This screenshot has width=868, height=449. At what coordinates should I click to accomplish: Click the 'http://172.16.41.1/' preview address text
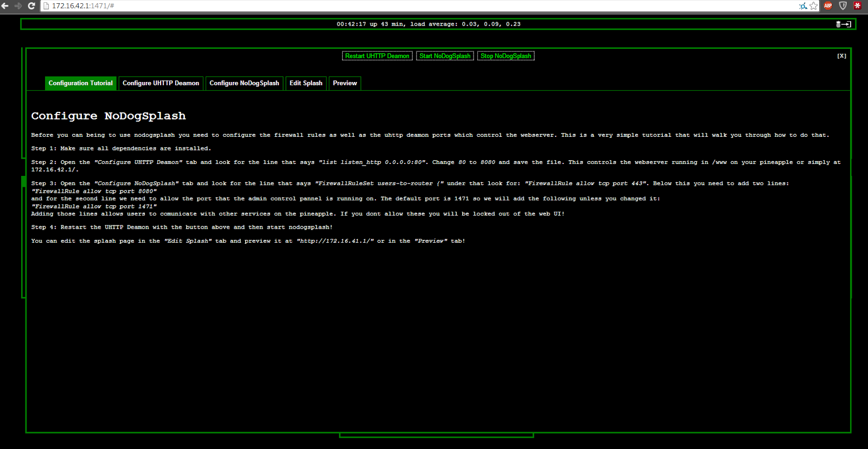335,241
